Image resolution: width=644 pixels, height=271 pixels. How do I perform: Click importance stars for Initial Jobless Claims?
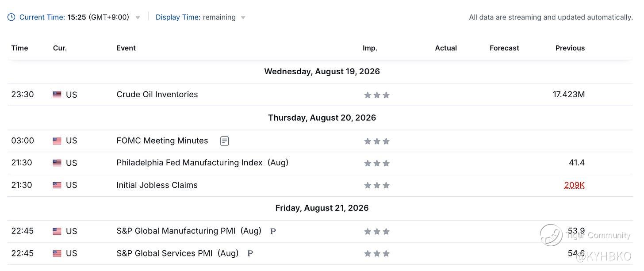377,185
